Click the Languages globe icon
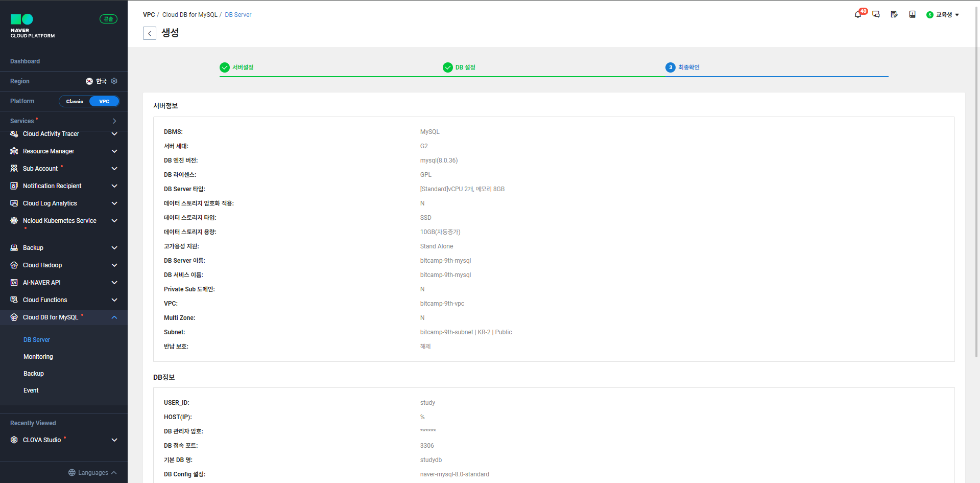The image size is (980, 483). (x=72, y=473)
